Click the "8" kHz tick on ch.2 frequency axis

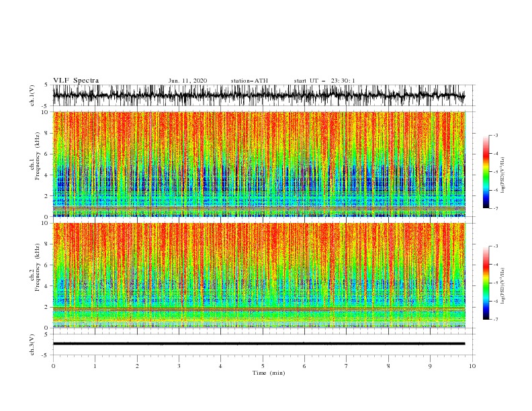[x=47, y=244]
